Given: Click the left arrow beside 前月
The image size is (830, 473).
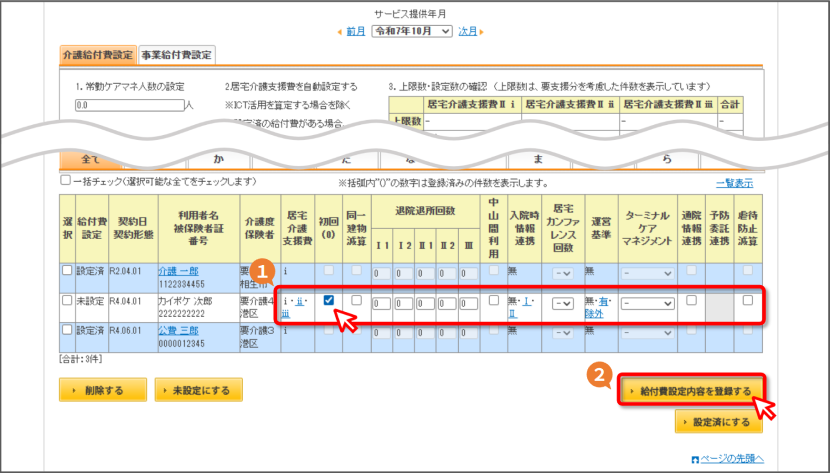Looking at the screenshot, I should 339,32.
